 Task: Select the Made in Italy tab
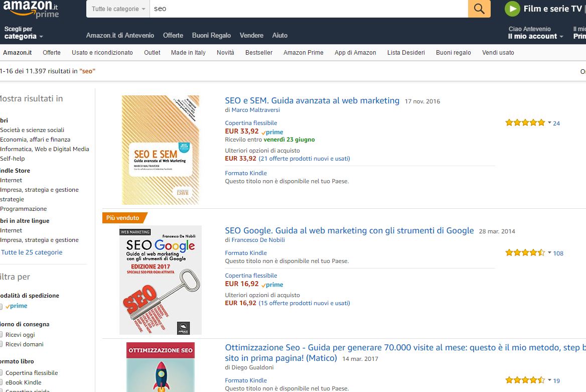[x=188, y=53]
